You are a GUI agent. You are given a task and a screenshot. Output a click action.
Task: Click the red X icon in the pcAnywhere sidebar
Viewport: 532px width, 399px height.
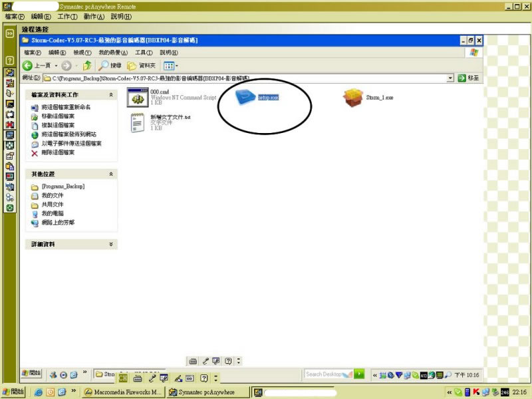10,124
